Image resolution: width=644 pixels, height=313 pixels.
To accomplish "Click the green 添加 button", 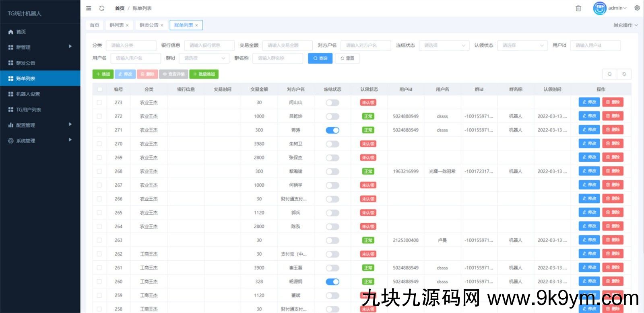I will tap(103, 74).
